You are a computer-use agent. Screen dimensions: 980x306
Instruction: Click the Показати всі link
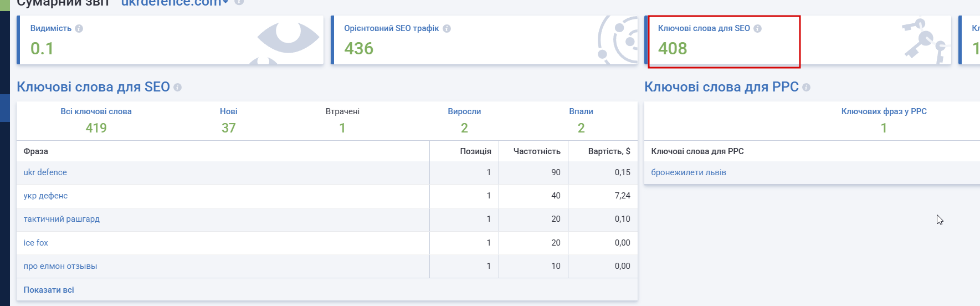coord(49,290)
